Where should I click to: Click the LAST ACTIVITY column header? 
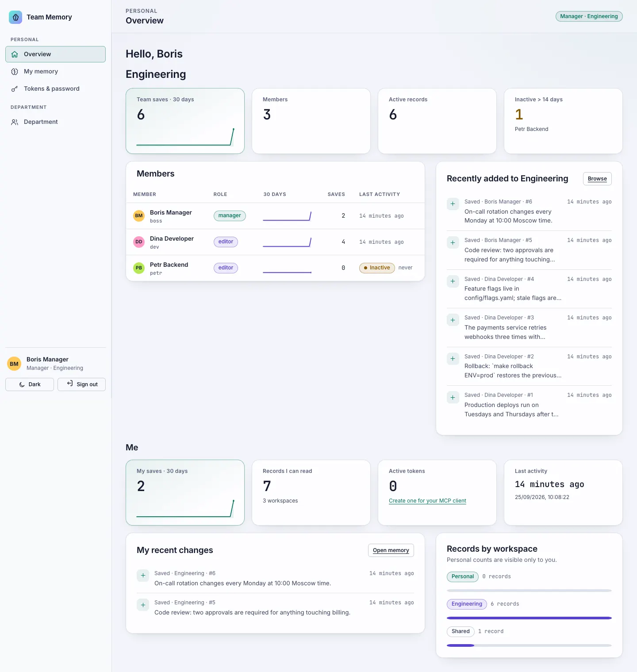click(380, 194)
